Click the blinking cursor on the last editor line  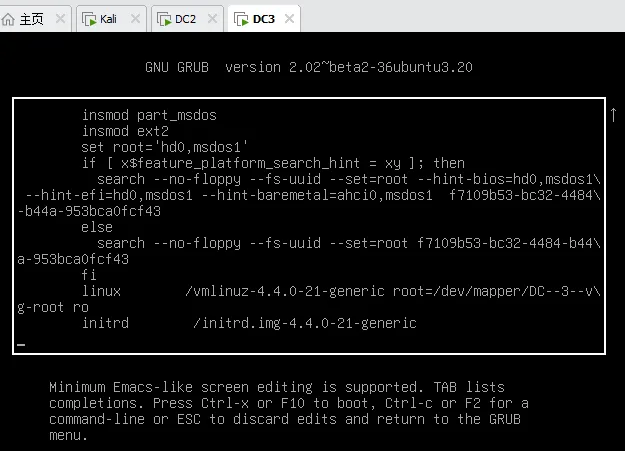[21, 345]
